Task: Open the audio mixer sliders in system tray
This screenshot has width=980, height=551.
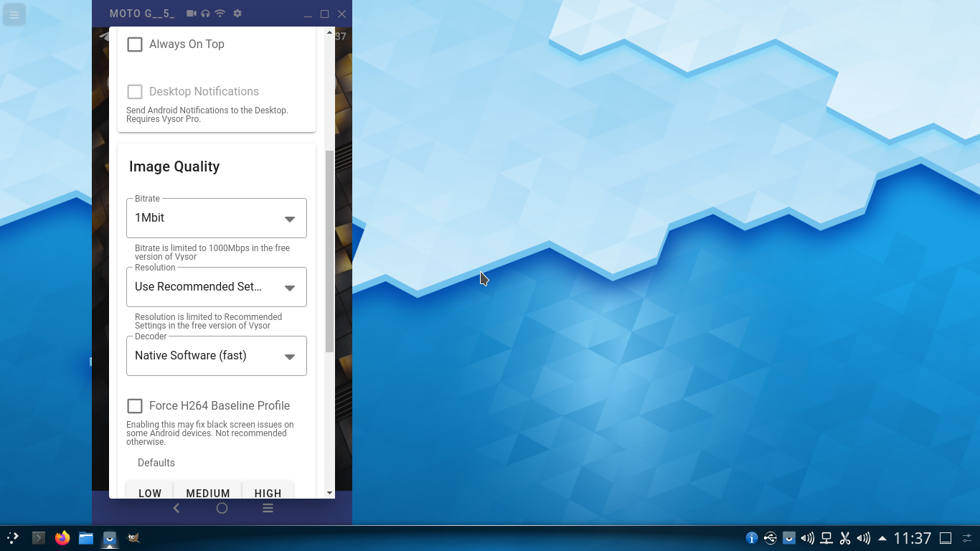Action: coord(864,537)
